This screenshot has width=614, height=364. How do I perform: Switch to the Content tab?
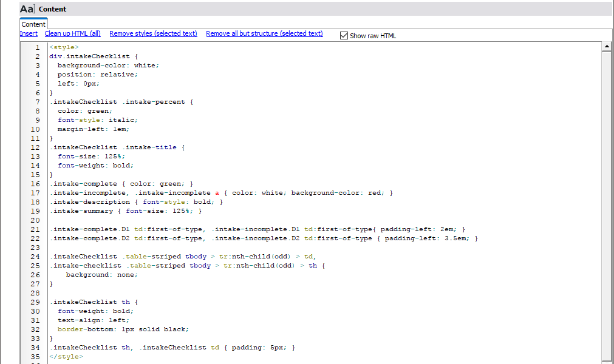coord(33,24)
